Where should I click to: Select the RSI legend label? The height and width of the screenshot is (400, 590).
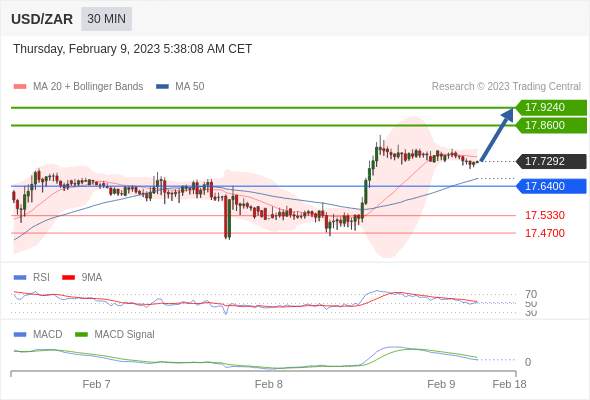41,277
